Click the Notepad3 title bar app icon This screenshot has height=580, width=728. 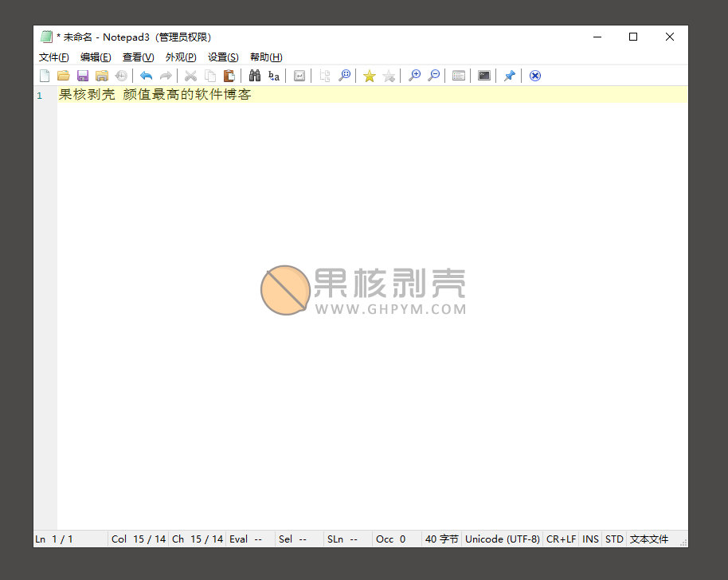[x=46, y=37]
